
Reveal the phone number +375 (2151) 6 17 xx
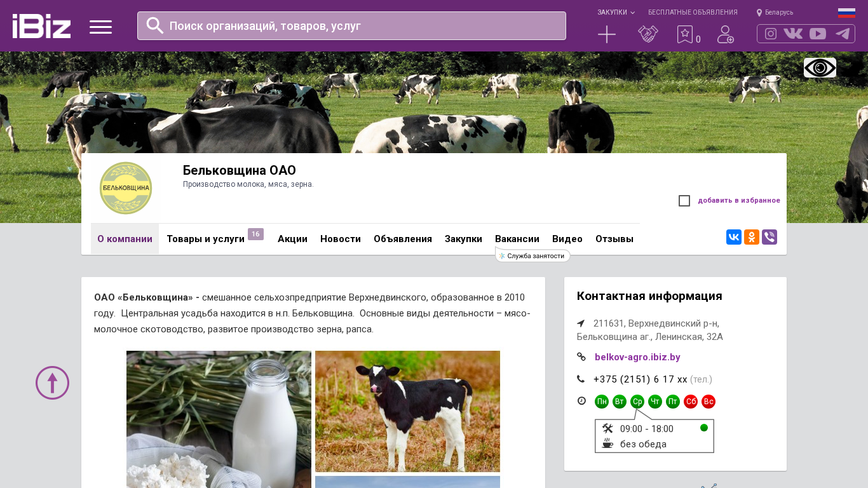pos(641,379)
